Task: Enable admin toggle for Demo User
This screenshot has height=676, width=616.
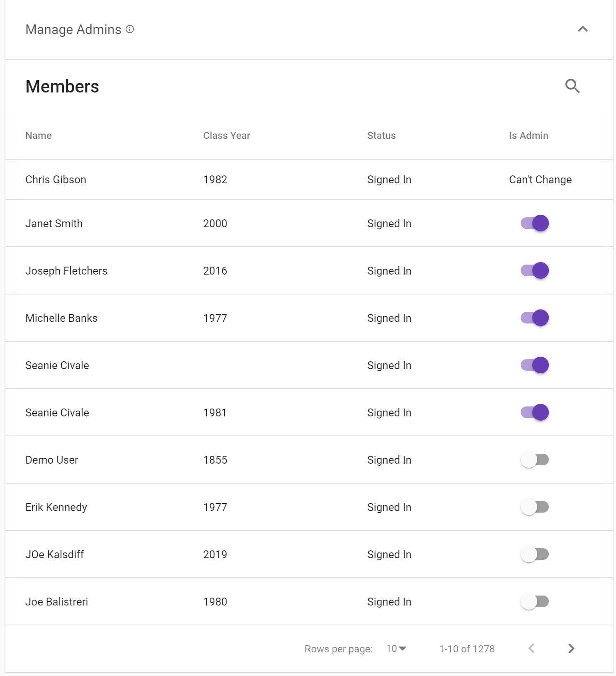Action: pos(535,460)
